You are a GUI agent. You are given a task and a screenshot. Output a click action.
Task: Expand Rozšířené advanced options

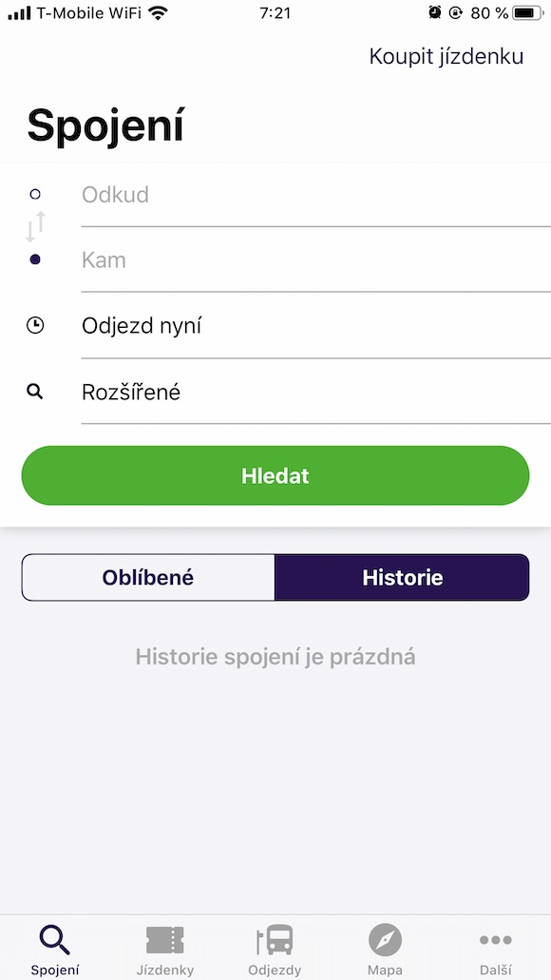point(316,392)
